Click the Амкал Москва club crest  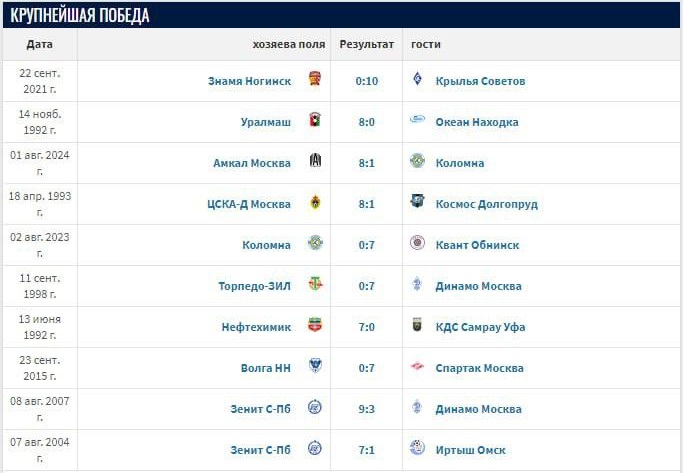coord(315,163)
